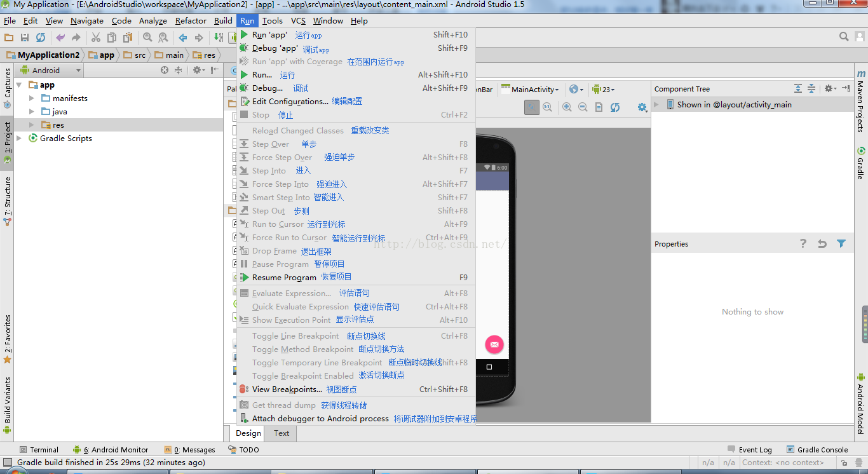Select Resume Program menu entry

point(356,278)
